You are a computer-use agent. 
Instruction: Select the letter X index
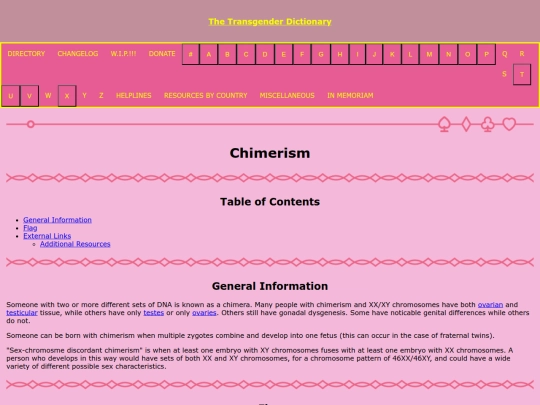tap(67, 96)
